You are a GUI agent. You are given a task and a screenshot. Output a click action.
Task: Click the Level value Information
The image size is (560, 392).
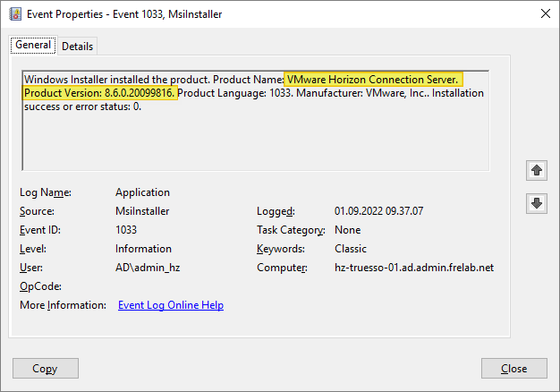(143, 249)
